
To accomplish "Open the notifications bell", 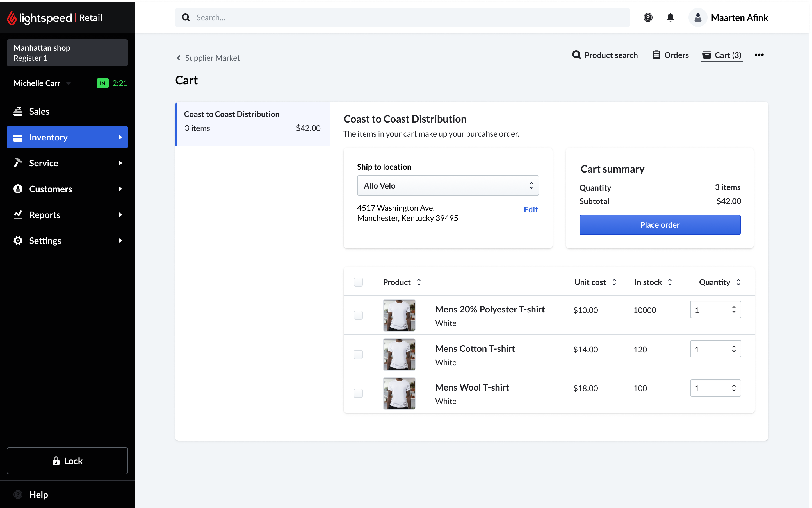I will (670, 17).
